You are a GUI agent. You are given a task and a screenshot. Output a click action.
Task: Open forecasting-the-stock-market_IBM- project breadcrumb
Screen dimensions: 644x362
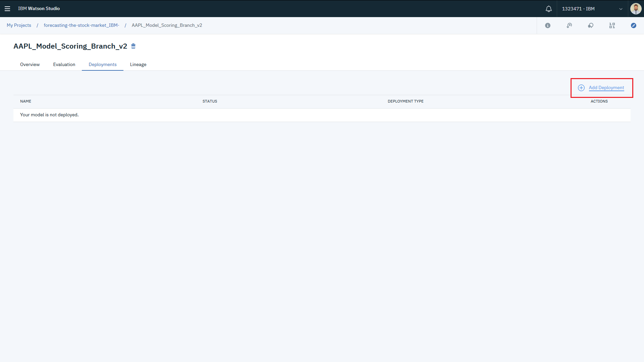coord(82,25)
